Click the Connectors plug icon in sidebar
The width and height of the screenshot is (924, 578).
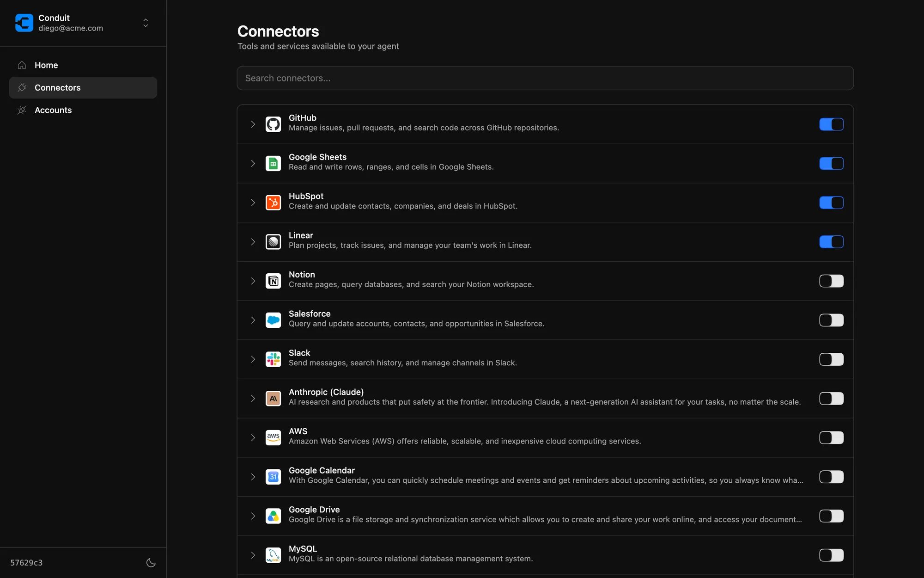[x=22, y=87]
